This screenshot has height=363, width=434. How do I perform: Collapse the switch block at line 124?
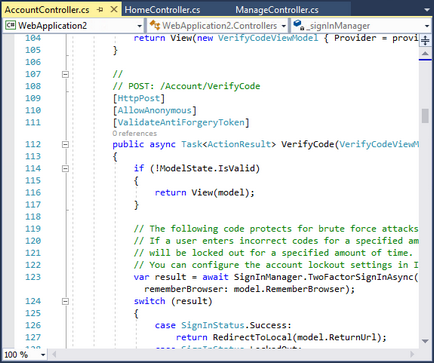click(65, 301)
